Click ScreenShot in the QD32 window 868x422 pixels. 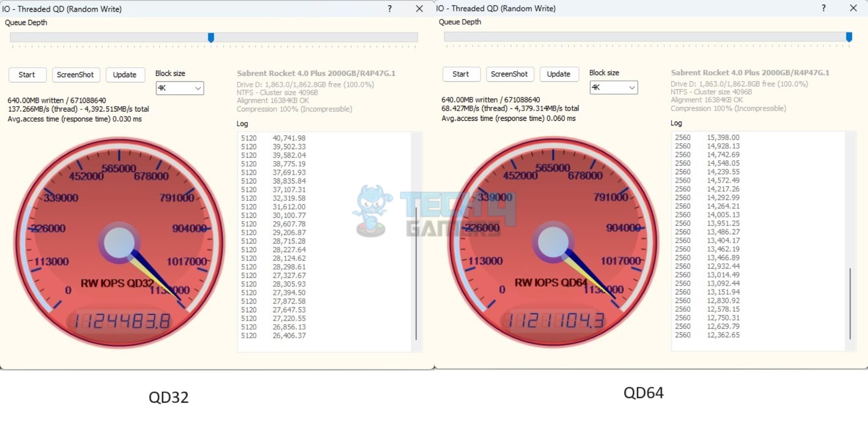[76, 75]
